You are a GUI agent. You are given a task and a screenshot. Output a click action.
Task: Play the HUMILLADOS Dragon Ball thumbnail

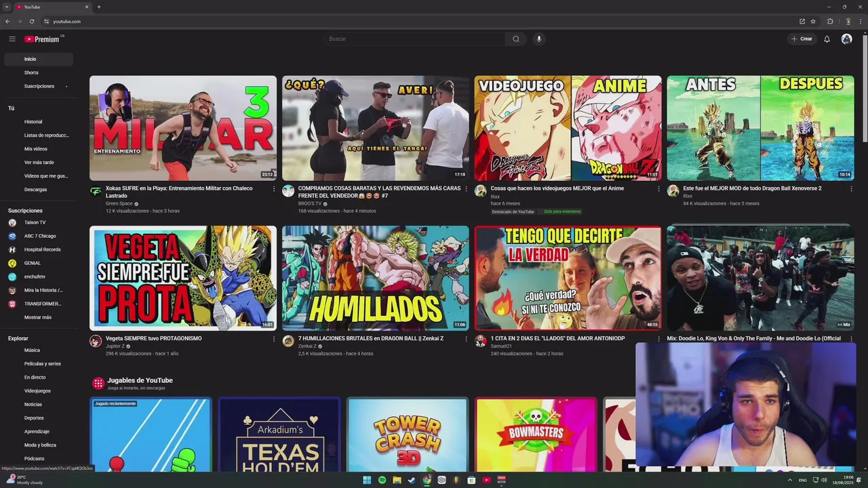376,278
